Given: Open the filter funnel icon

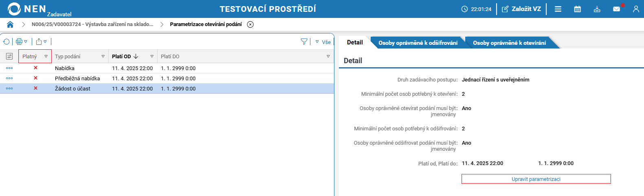Looking at the screenshot, I should (304, 42).
